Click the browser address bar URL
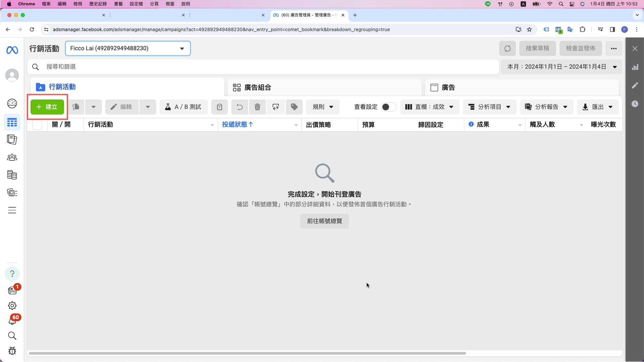This screenshot has height=362, width=644. pyautogui.click(x=221, y=29)
